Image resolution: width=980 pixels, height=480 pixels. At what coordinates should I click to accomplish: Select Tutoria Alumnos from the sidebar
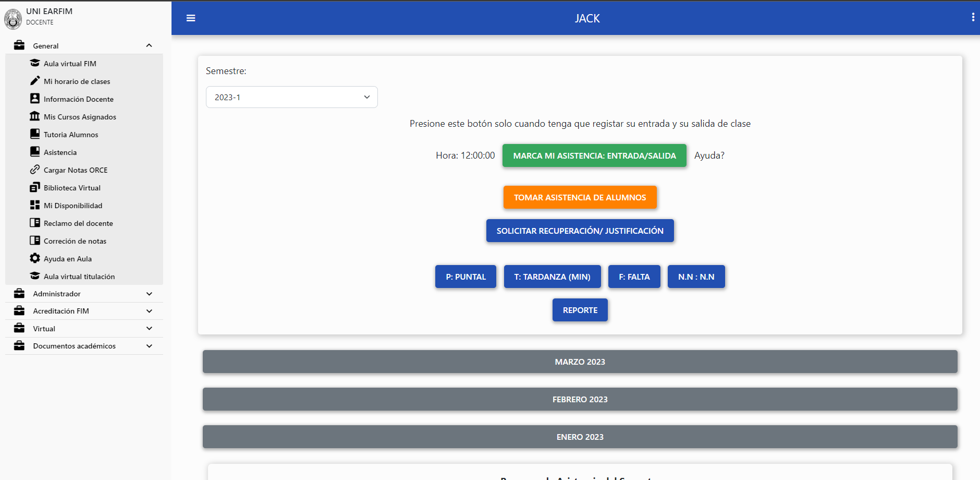click(70, 134)
